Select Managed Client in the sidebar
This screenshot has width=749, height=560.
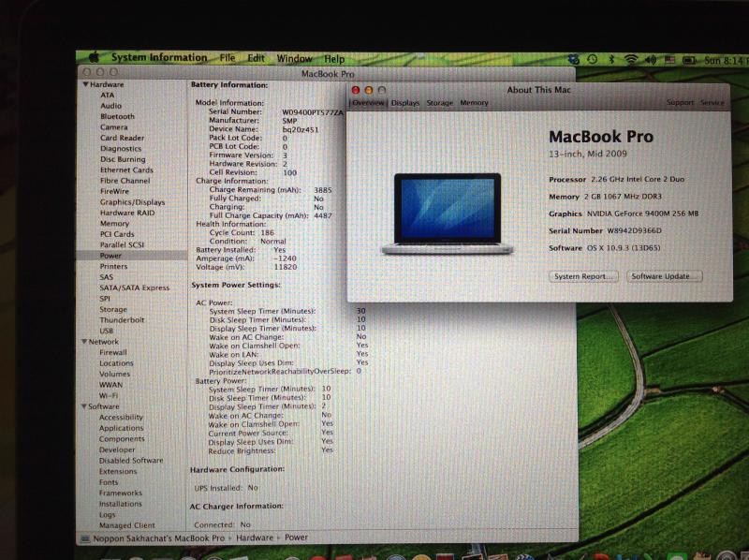(x=127, y=525)
